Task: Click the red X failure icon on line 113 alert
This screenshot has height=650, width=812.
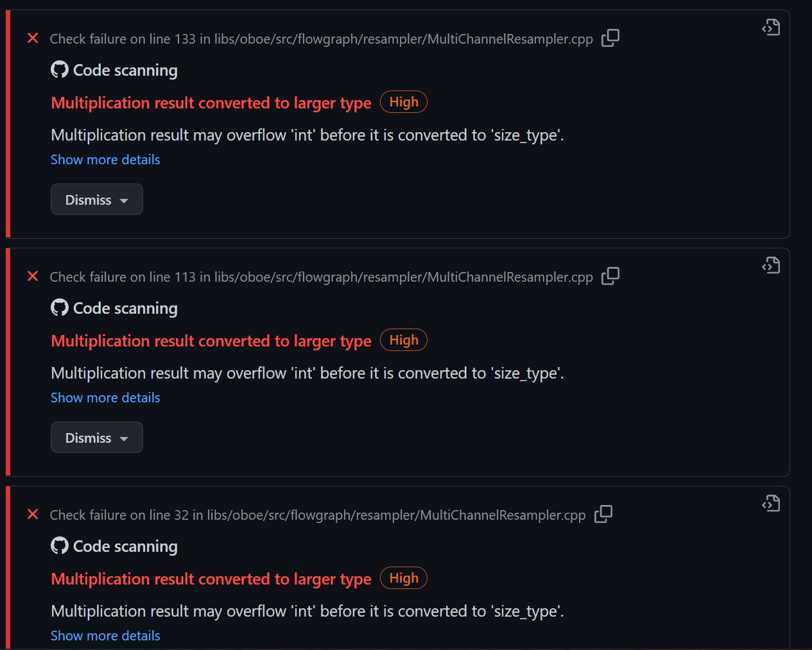Action: click(33, 277)
